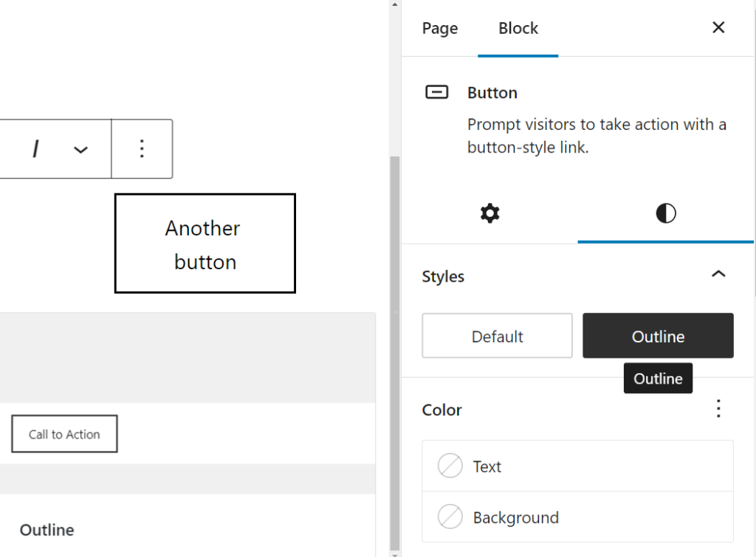Click the Button block icon
Viewport: 756px width, 557px height.
click(437, 92)
